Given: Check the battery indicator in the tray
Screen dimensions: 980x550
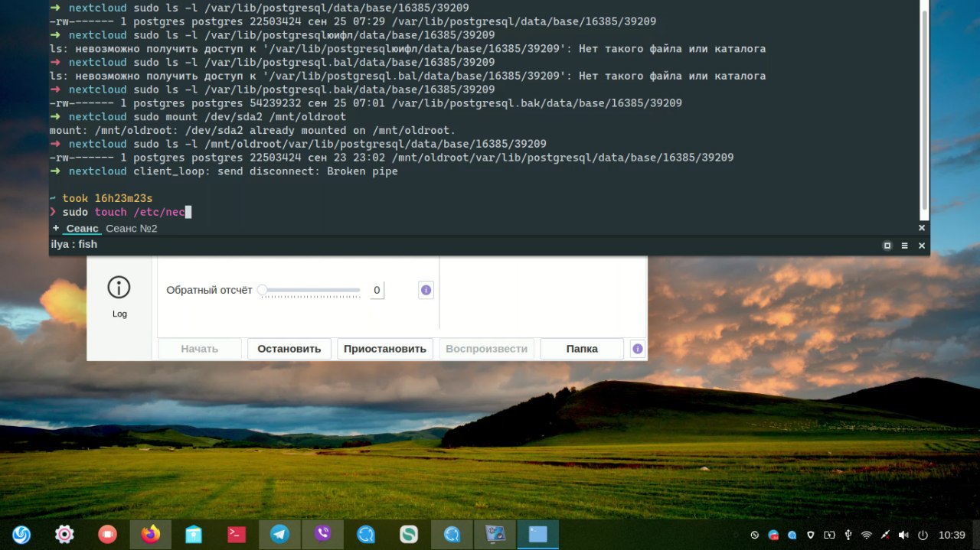Looking at the screenshot, I should (829, 535).
